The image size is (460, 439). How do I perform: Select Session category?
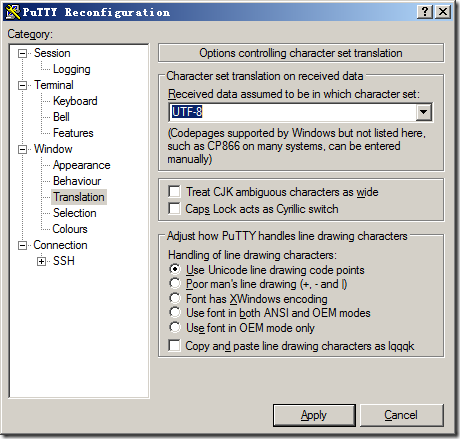pyautogui.click(x=52, y=53)
